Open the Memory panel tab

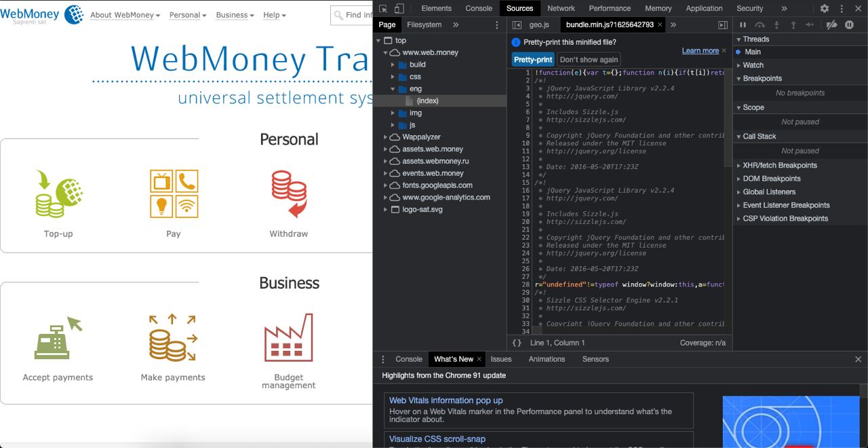pyautogui.click(x=658, y=8)
